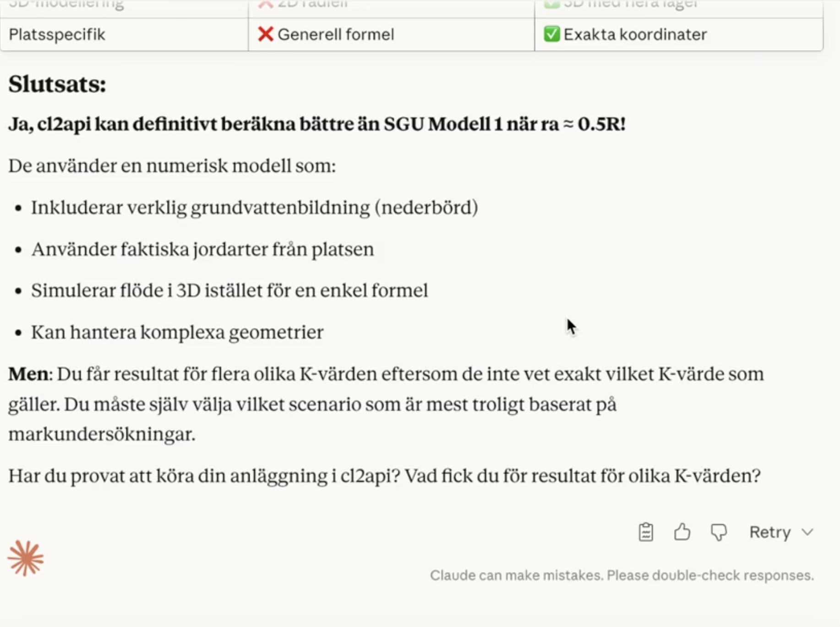Click the Claude can make mistakes disclaimer

click(x=622, y=575)
